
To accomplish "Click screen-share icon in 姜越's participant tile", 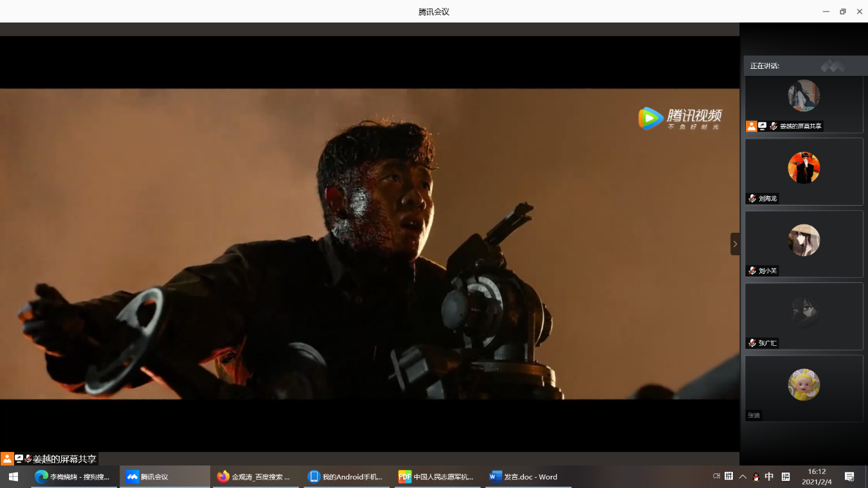I will (x=762, y=126).
